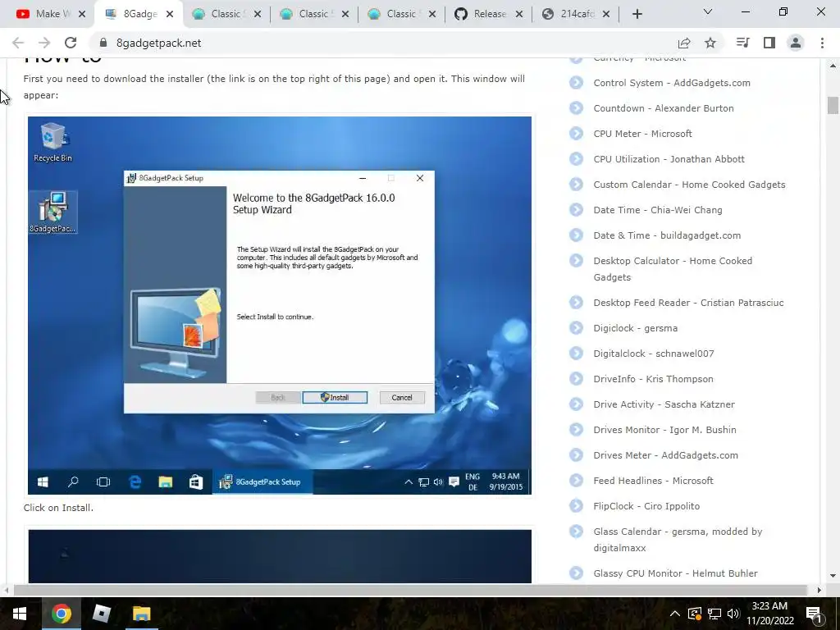The image size is (840, 630).
Task: Open FlipClock - Ciro Ippolito link
Action: coord(646,506)
